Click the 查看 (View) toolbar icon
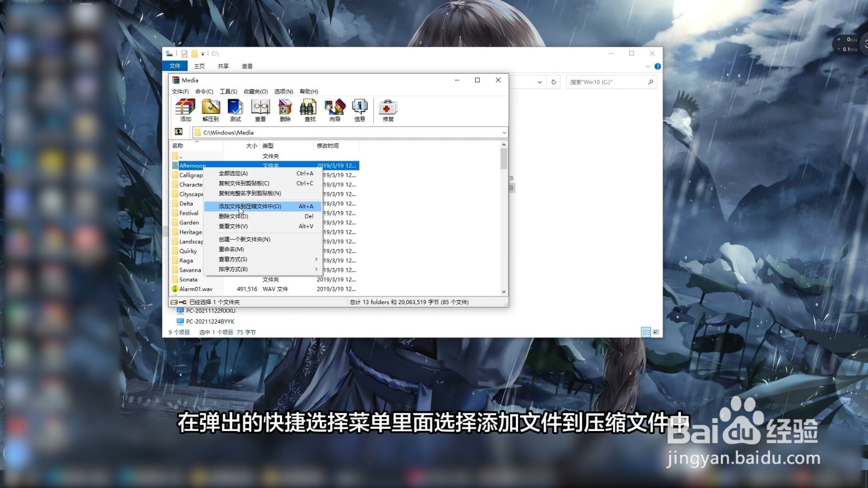Screen dimensions: 868x488 (260, 111)
